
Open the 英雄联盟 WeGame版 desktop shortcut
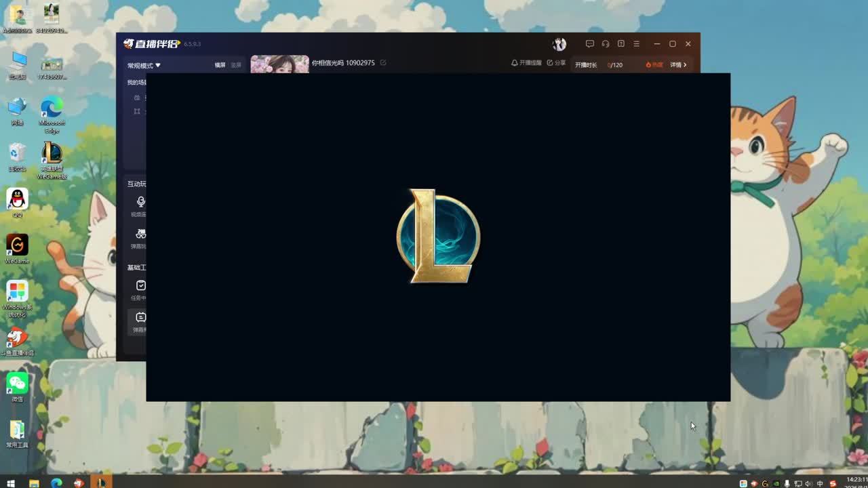tap(52, 161)
